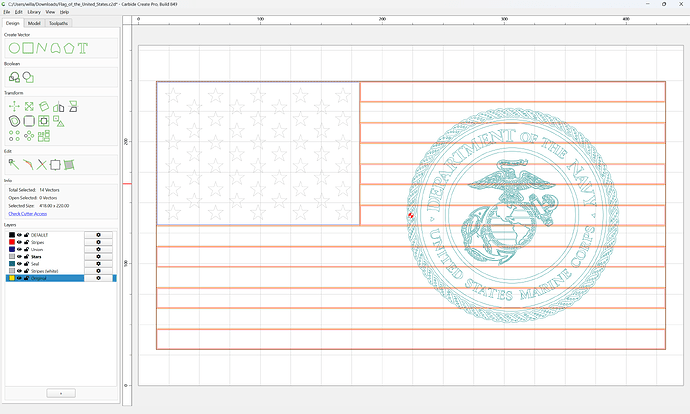This screenshot has width=690, height=414.
Task: Activate the Warp/distort edit tool
Action: [69, 165]
